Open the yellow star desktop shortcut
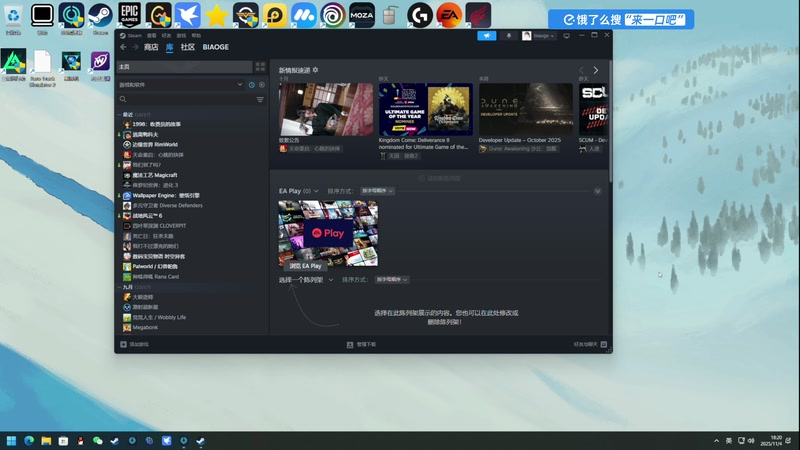800x450 pixels. coord(217,15)
